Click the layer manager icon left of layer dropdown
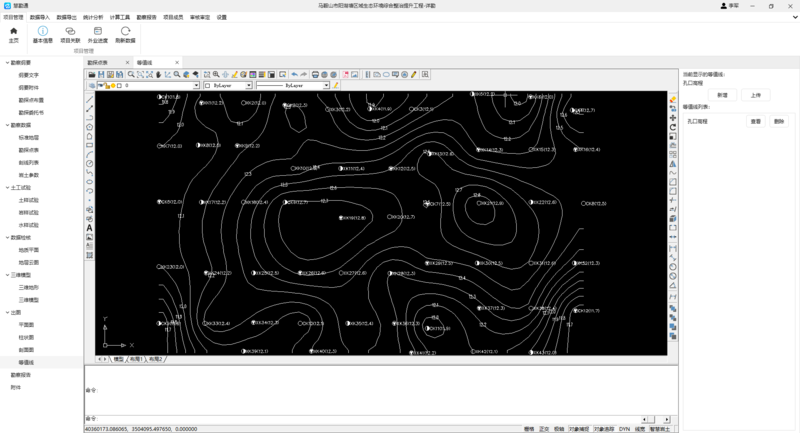 [x=92, y=86]
